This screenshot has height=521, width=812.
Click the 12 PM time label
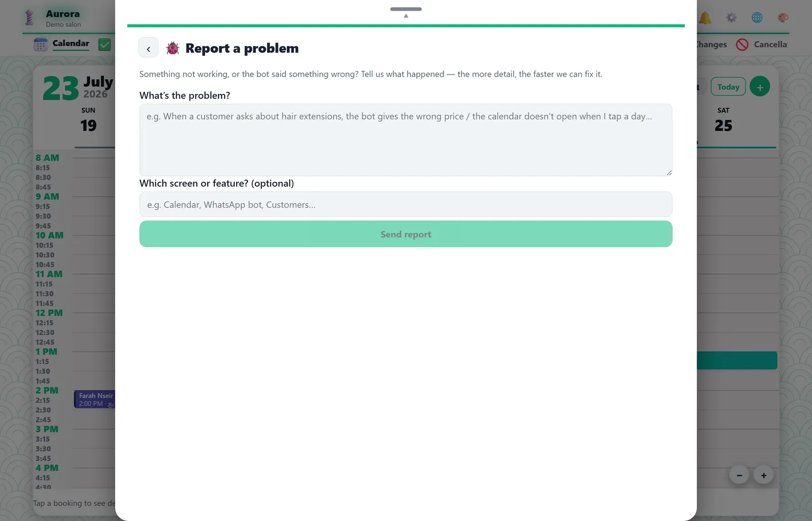click(49, 313)
